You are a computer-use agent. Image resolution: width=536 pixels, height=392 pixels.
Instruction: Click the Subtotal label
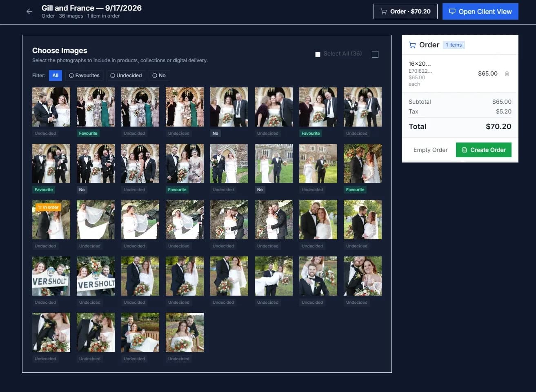(x=420, y=102)
